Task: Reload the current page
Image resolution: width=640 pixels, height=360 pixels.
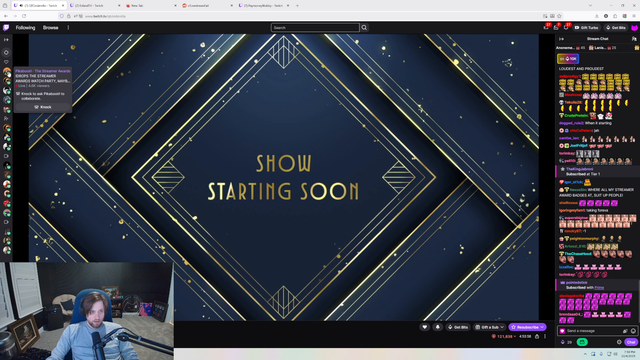Action: pos(24,16)
